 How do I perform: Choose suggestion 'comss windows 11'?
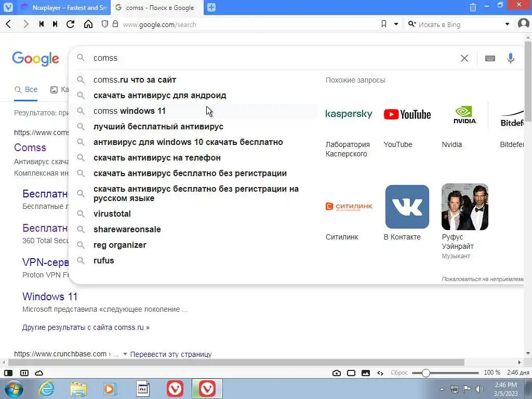[193, 111]
